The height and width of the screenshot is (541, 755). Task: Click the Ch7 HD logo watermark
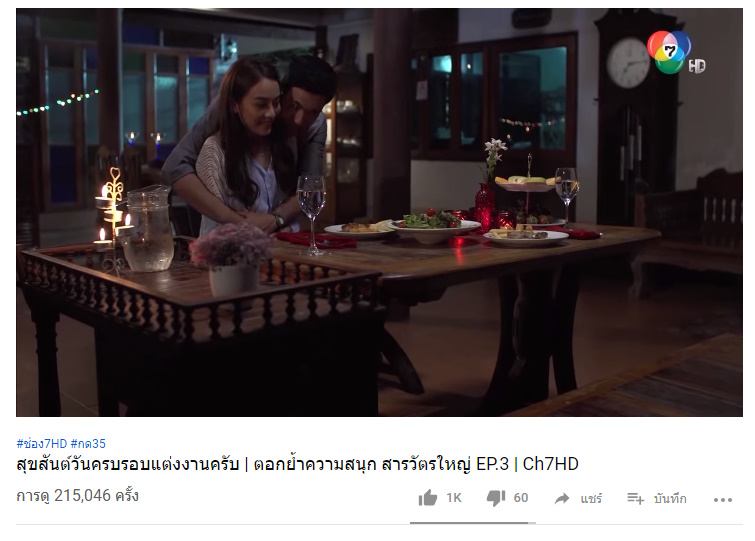click(675, 52)
